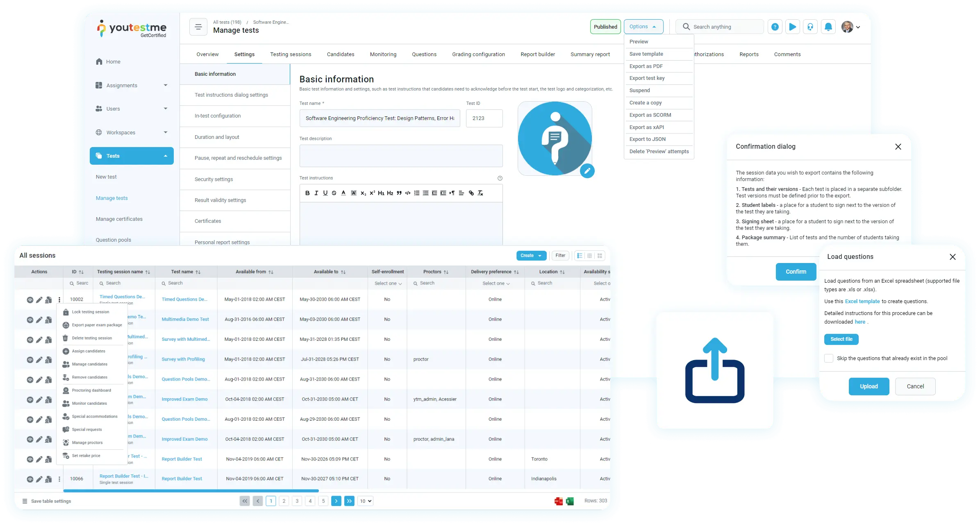Click the headset support icon
This screenshot has height=526, width=980.
pos(810,27)
